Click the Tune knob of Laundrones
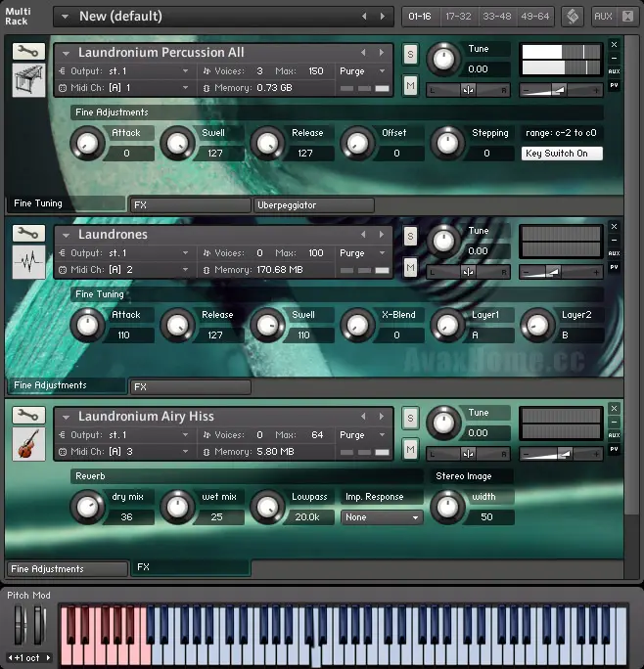Viewport: 644px width, 669px height. tap(443, 241)
